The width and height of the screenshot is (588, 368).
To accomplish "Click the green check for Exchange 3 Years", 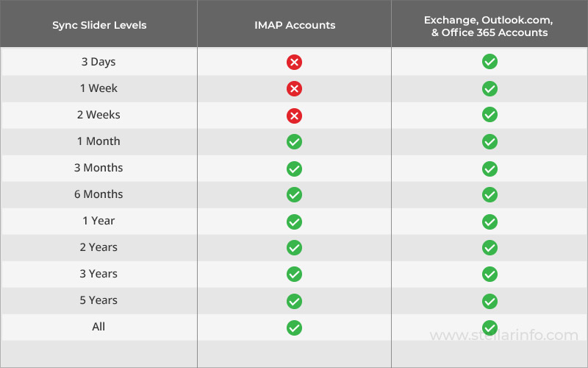I will click(x=490, y=274).
